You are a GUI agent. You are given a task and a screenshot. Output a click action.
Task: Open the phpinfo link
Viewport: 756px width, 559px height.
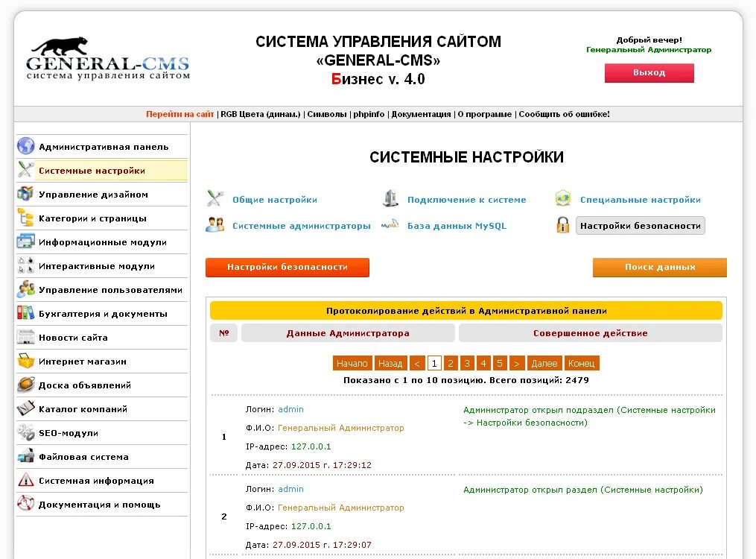tap(369, 114)
